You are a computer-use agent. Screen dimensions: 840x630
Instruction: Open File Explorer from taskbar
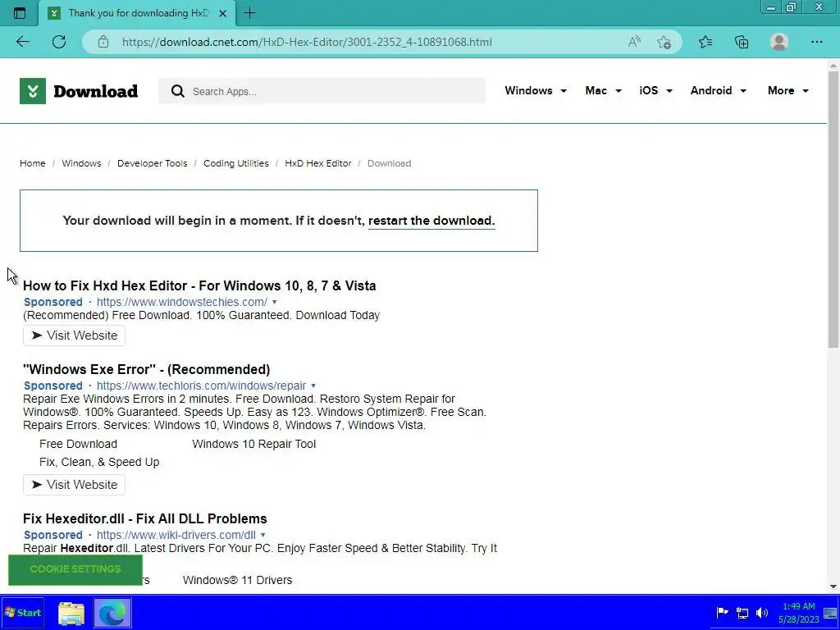[71, 613]
